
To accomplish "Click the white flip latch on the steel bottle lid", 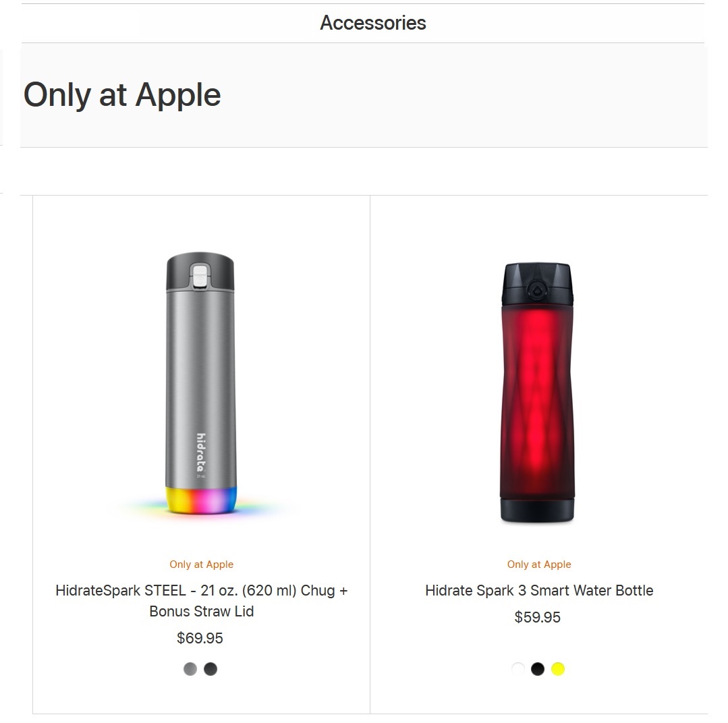I will [200, 274].
